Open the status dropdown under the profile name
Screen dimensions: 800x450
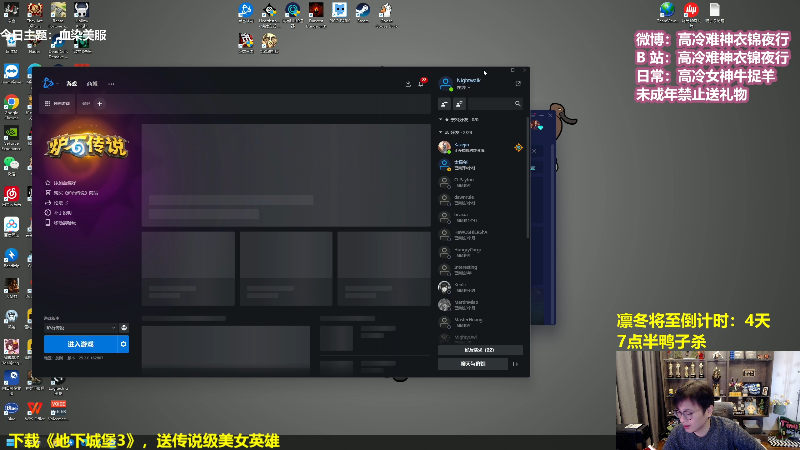click(463, 88)
